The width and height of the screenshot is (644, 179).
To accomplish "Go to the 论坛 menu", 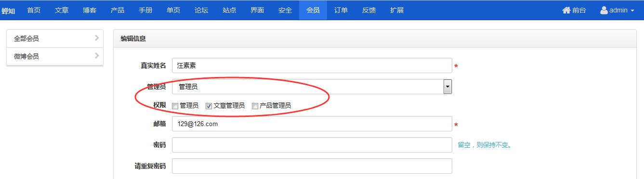I will [201, 10].
